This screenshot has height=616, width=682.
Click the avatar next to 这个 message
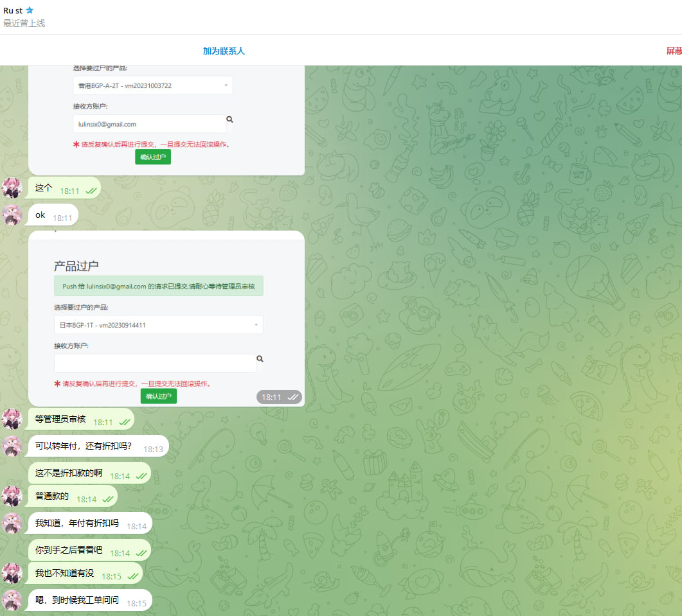(12, 188)
